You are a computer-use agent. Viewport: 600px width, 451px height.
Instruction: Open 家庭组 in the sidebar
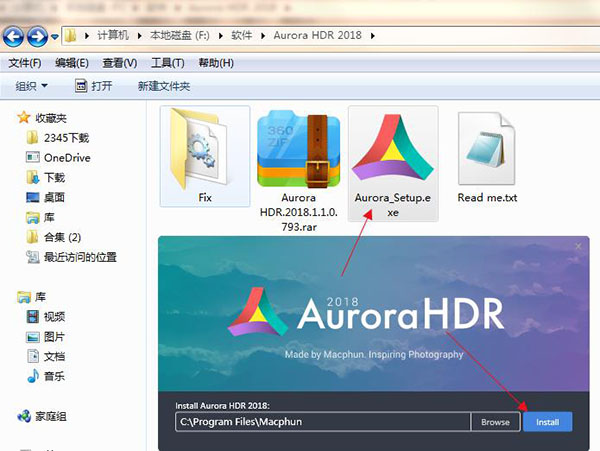click(x=41, y=416)
